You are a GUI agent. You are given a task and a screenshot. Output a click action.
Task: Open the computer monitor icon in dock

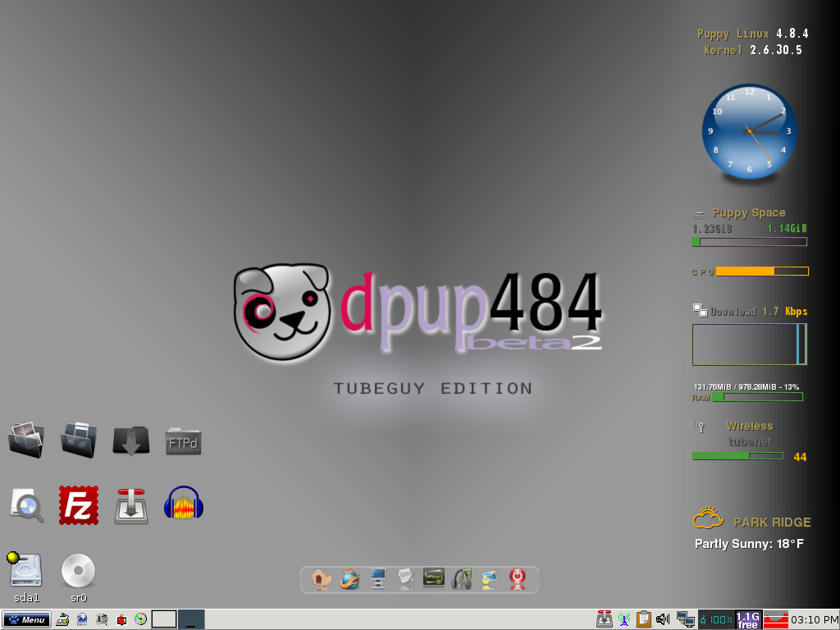pos(377,579)
